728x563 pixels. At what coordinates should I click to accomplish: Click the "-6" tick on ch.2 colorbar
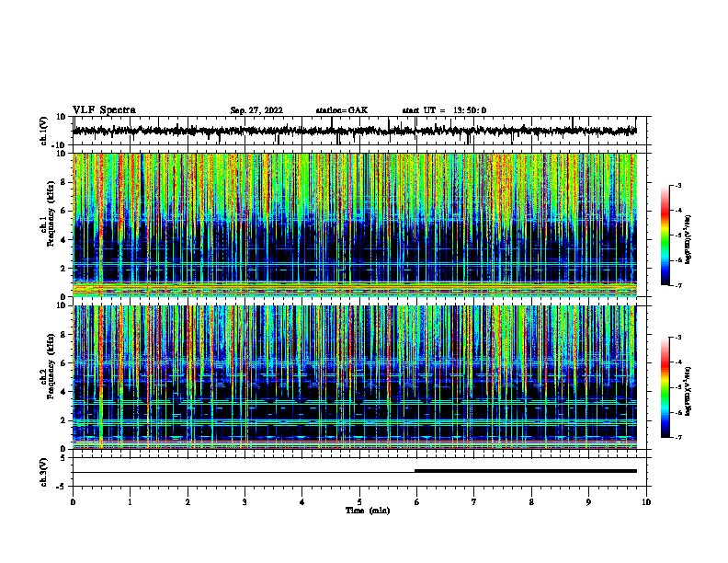coord(678,412)
